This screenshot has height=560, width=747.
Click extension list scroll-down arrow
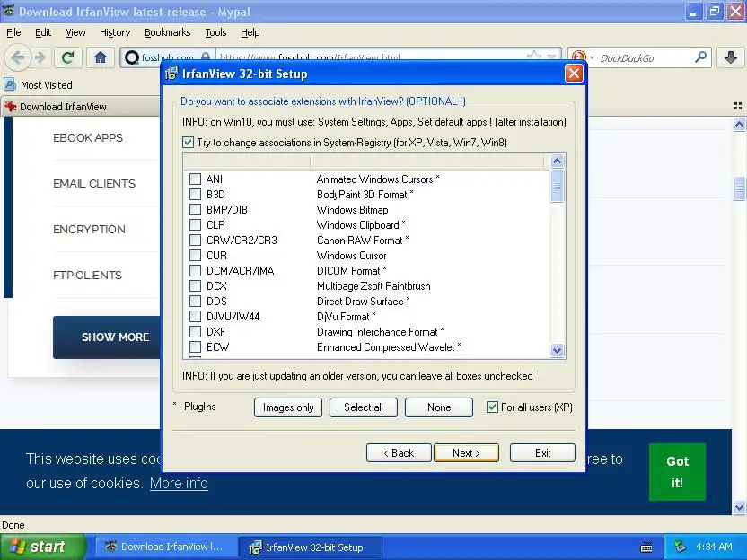(558, 351)
